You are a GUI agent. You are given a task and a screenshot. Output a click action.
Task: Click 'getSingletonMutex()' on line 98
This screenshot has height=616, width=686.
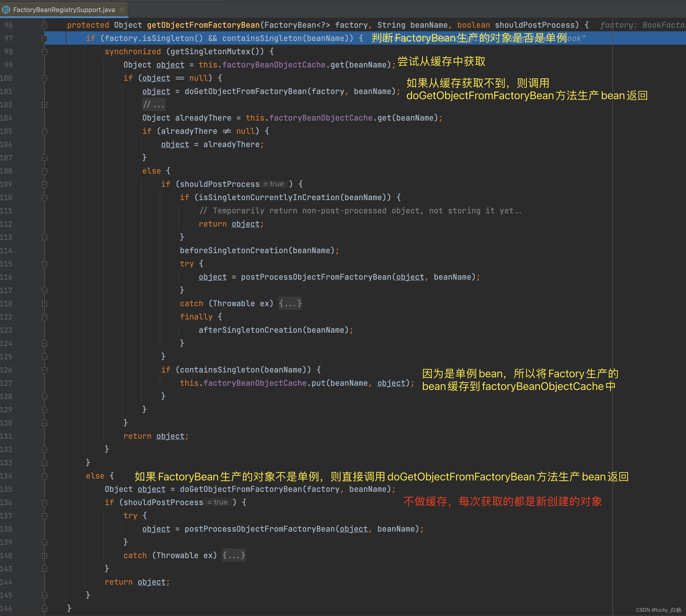[x=218, y=52]
